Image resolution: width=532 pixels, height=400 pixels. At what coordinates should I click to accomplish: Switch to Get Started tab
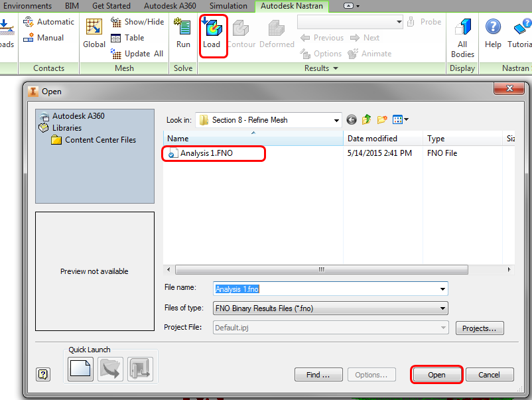click(111, 6)
